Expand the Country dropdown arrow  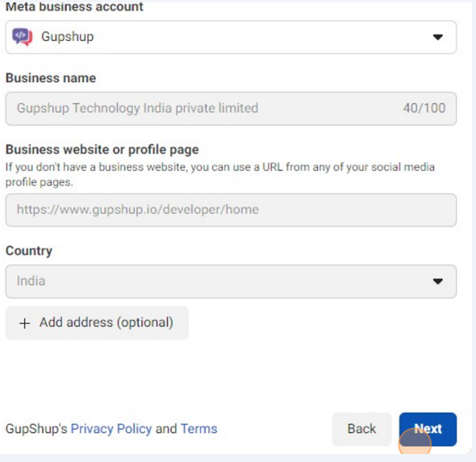click(437, 281)
